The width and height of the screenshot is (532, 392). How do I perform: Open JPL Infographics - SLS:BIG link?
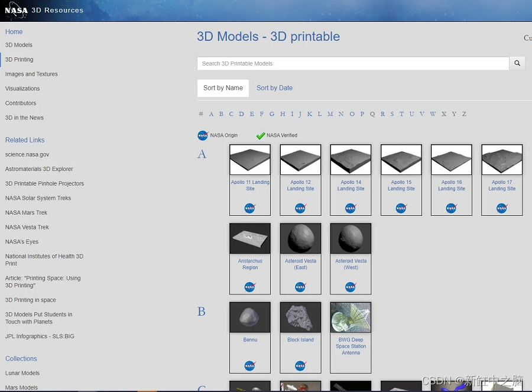point(40,336)
